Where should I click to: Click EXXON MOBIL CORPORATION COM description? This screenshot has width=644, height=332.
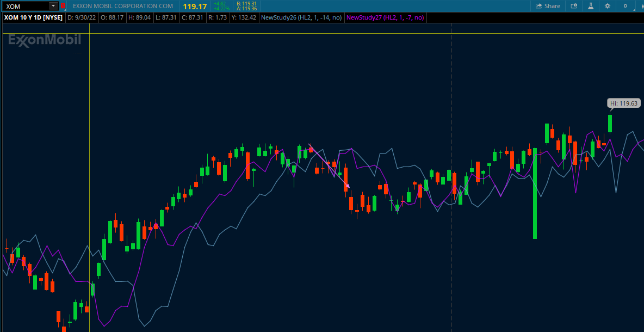pos(123,6)
